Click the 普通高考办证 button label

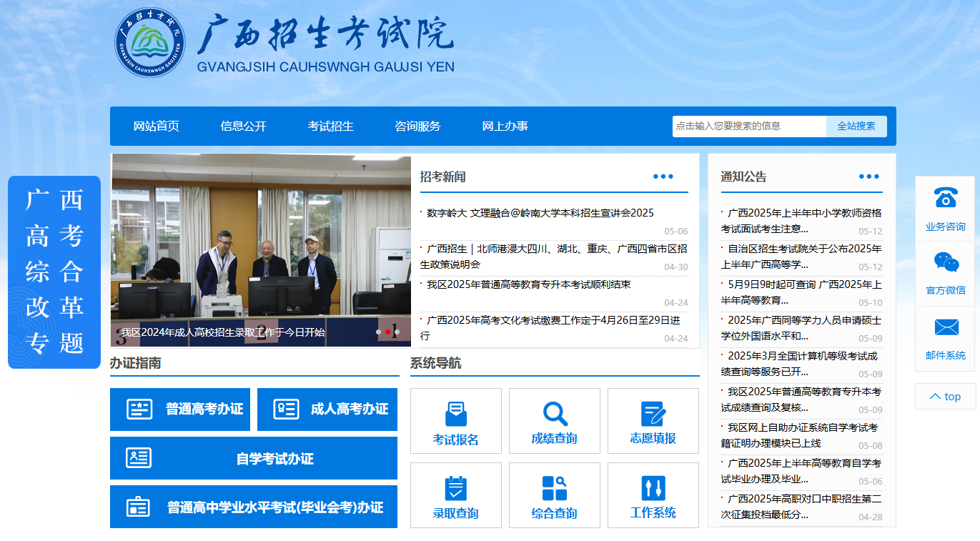(204, 410)
